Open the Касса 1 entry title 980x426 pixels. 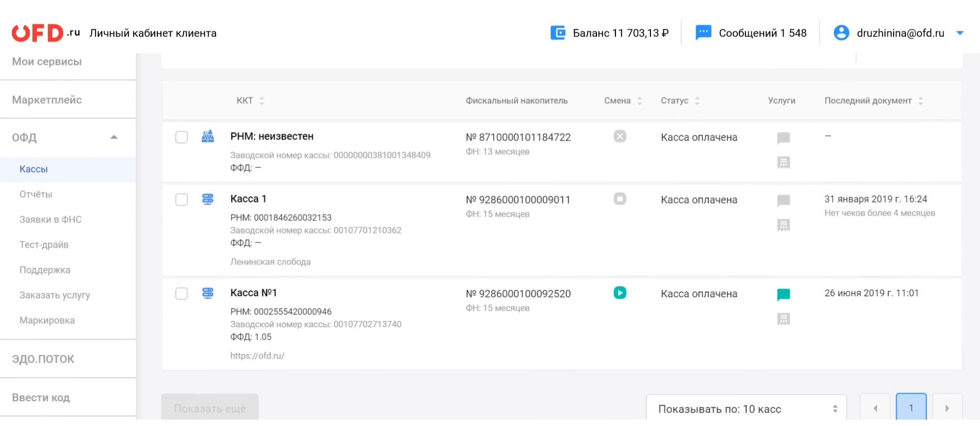(x=248, y=199)
